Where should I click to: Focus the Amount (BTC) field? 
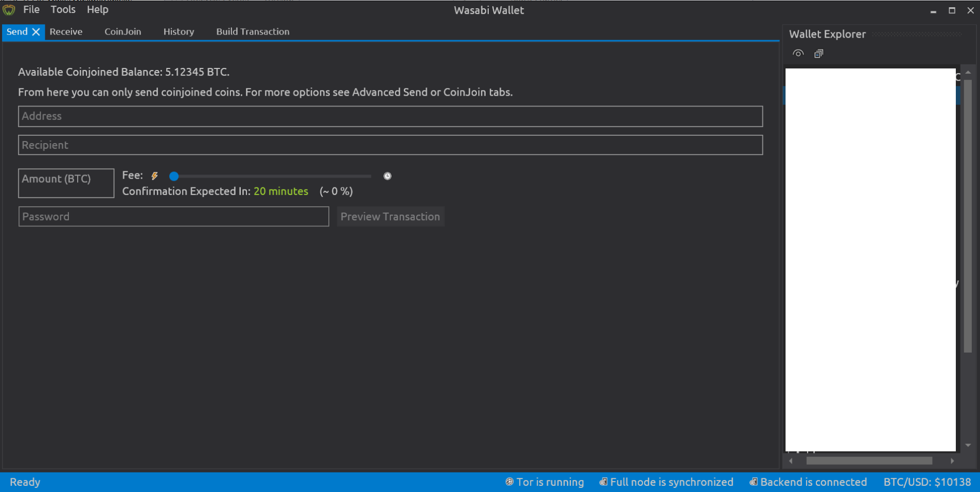pyautogui.click(x=66, y=183)
